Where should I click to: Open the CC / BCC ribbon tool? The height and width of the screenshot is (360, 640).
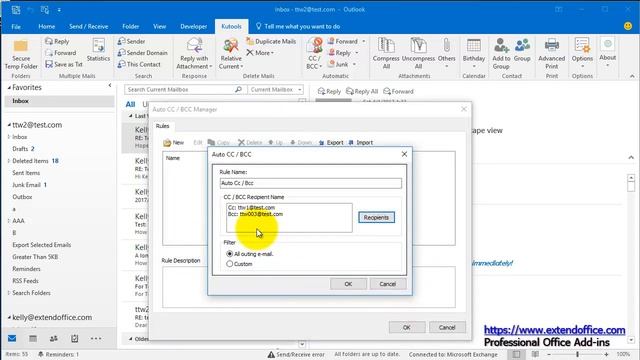314,54
